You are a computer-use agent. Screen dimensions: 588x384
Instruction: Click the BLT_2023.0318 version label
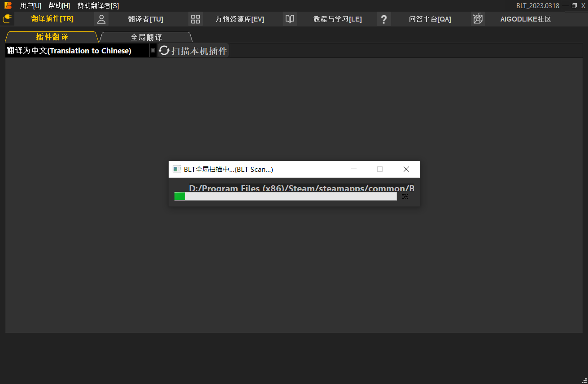click(538, 6)
